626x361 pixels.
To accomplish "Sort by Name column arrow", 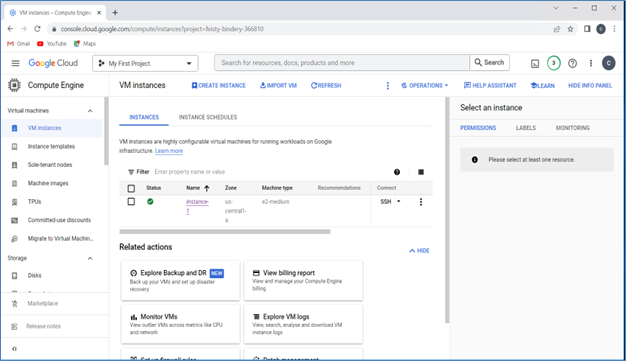I will pos(206,188).
